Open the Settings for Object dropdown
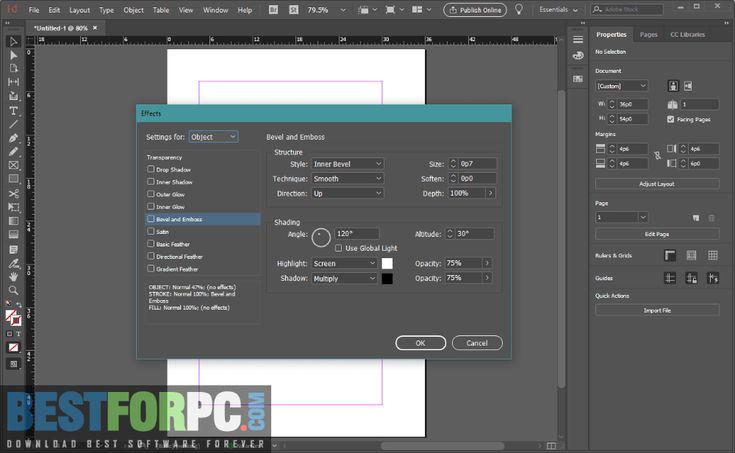 pyautogui.click(x=213, y=136)
